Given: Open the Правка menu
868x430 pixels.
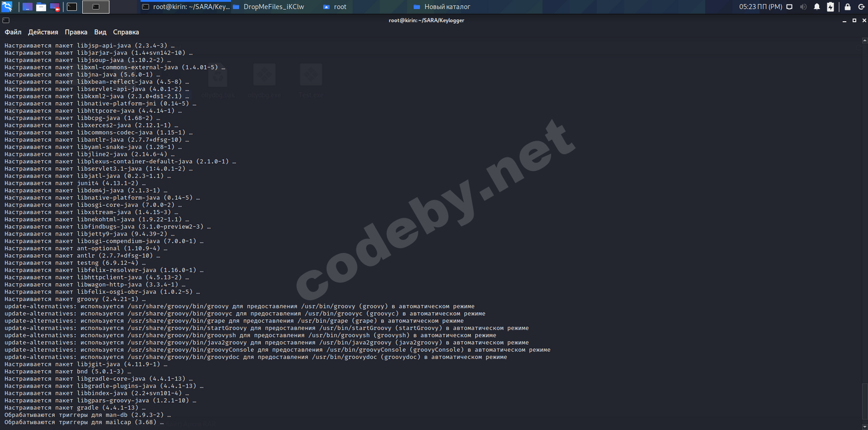Looking at the screenshot, I should 76,32.
